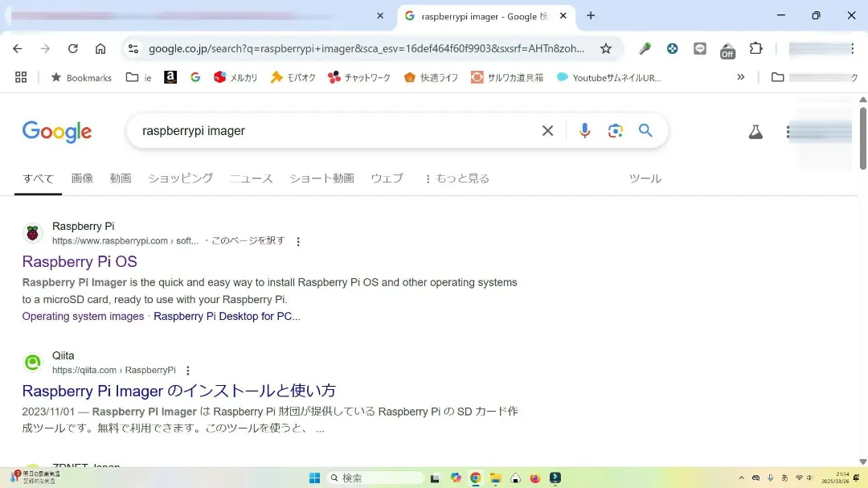Click このページを訳す translate link
The height and width of the screenshot is (488, 868).
tap(248, 241)
